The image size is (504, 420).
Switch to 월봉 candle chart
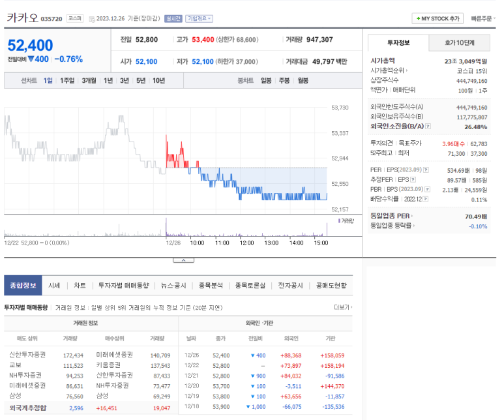pos(303,80)
